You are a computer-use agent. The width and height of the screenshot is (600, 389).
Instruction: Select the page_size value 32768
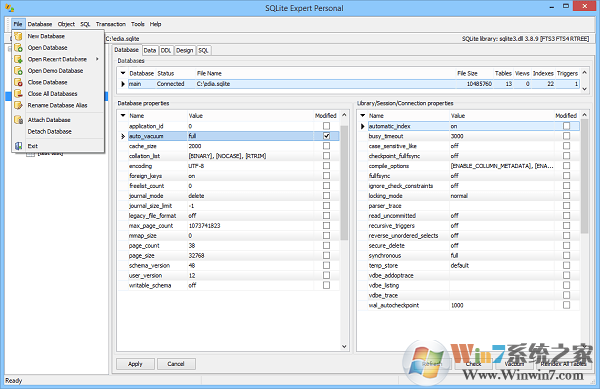(x=196, y=256)
